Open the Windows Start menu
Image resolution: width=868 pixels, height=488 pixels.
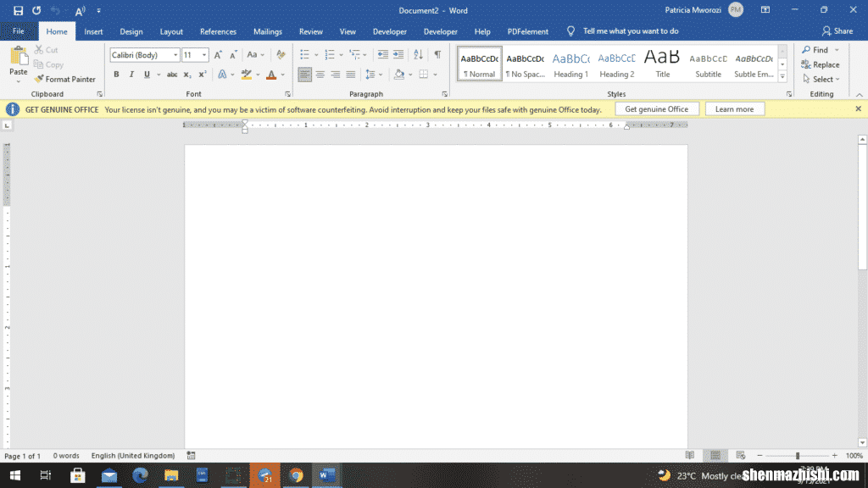(15, 475)
